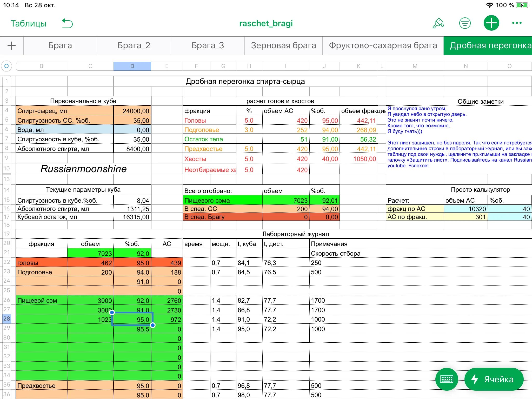The width and height of the screenshot is (532, 399).
Task: Select the Просто калькулятор heading
Action: coord(480,190)
